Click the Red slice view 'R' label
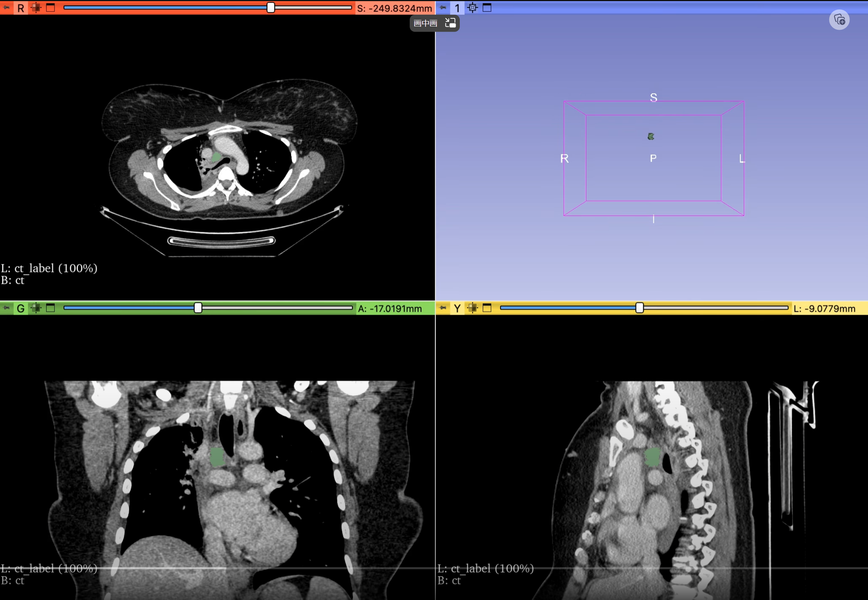The image size is (868, 600). pos(21,8)
